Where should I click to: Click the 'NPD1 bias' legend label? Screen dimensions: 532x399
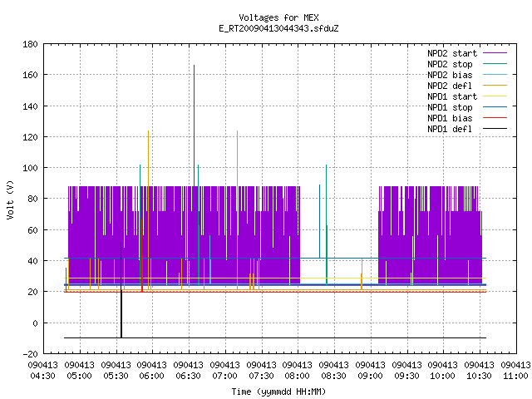click(450, 118)
